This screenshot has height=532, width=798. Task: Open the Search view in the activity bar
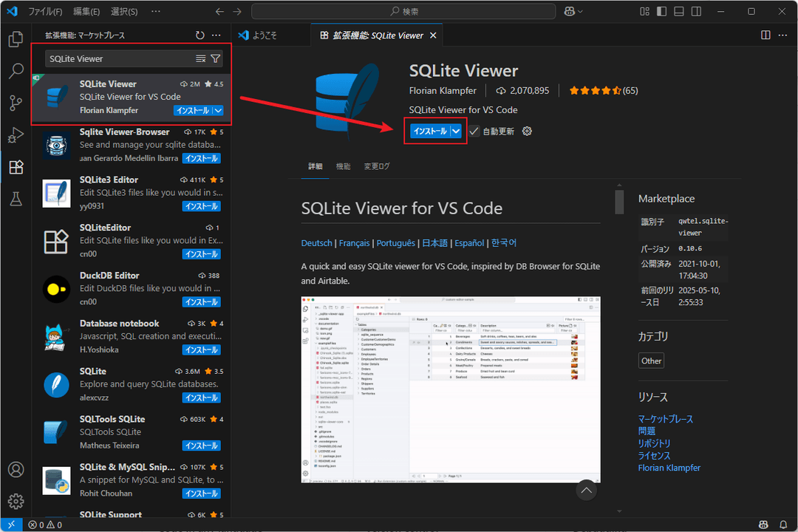pyautogui.click(x=16, y=71)
